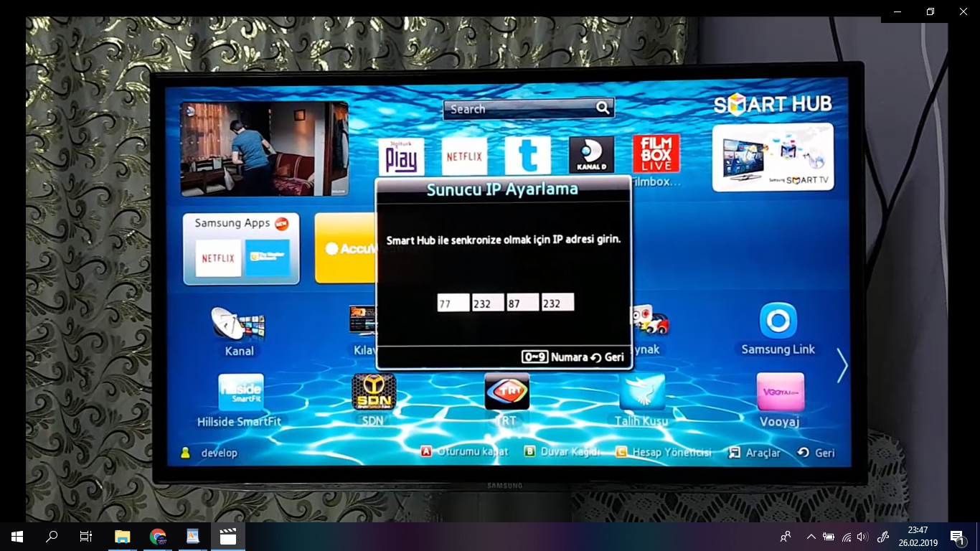This screenshot has height=551, width=980.
Task: Click the develop user account icon
Action: pos(185,453)
